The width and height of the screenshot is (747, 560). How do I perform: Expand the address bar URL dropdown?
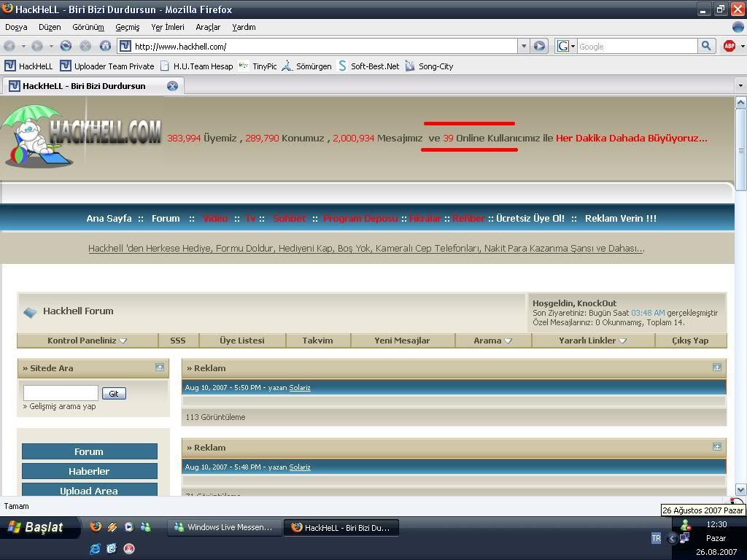(524, 46)
